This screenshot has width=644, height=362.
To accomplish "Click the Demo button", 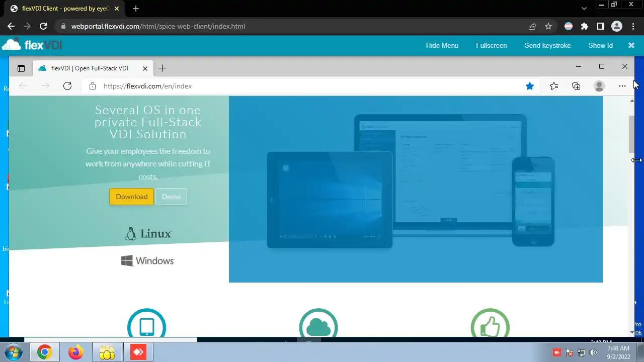I will pos(171,197).
